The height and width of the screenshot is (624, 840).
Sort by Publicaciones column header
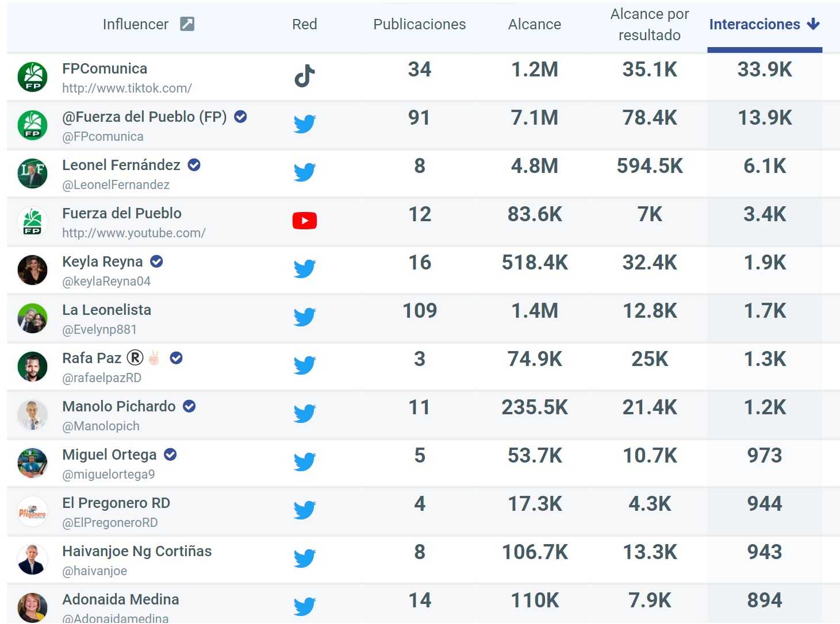point(419,25)
